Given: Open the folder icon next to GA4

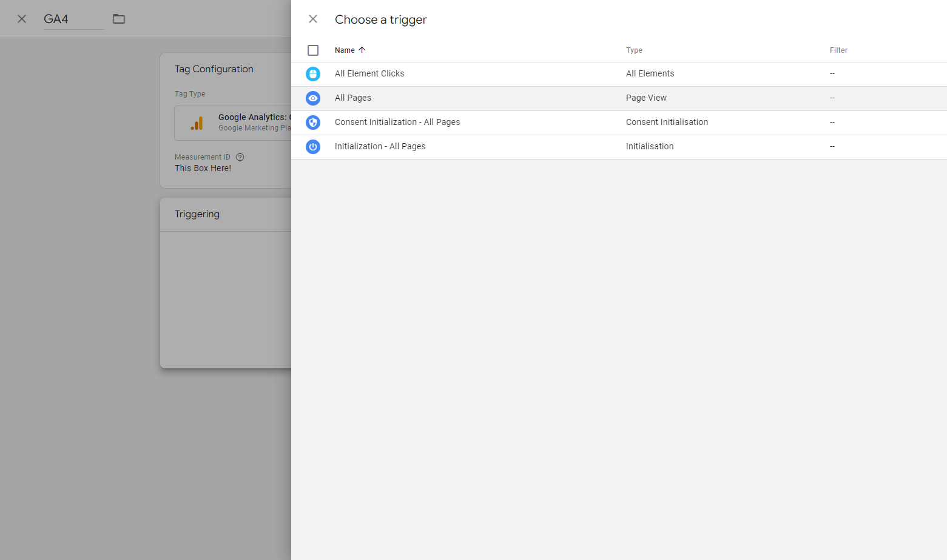Looking at the screenshot, I should tap(119, 19).
